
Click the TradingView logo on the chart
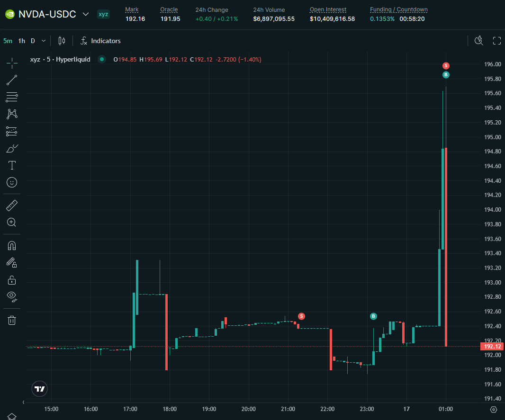(40, 389)
